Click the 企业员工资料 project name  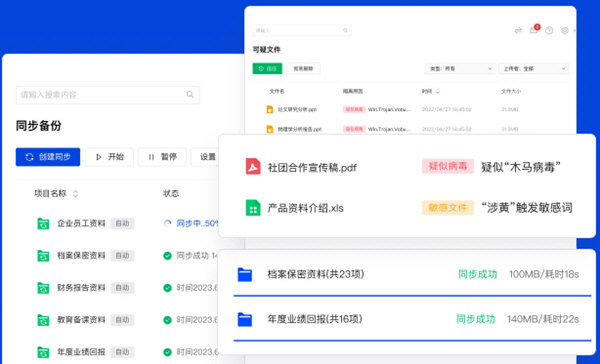81,224
